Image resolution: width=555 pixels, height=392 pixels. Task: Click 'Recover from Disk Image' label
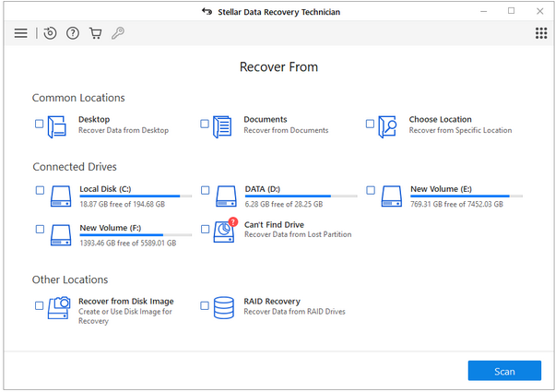[126, 302]
